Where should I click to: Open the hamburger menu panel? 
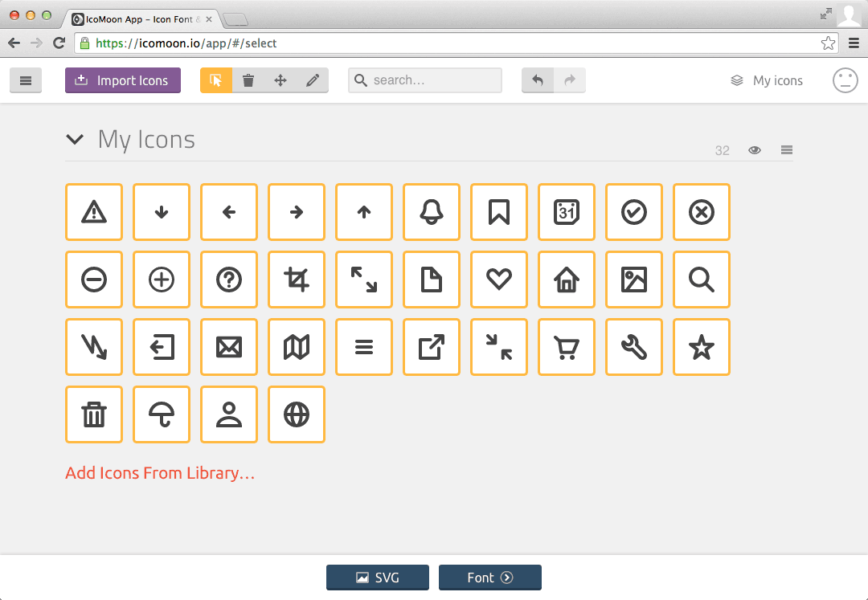pyautogui.click(x=25, y=80)
